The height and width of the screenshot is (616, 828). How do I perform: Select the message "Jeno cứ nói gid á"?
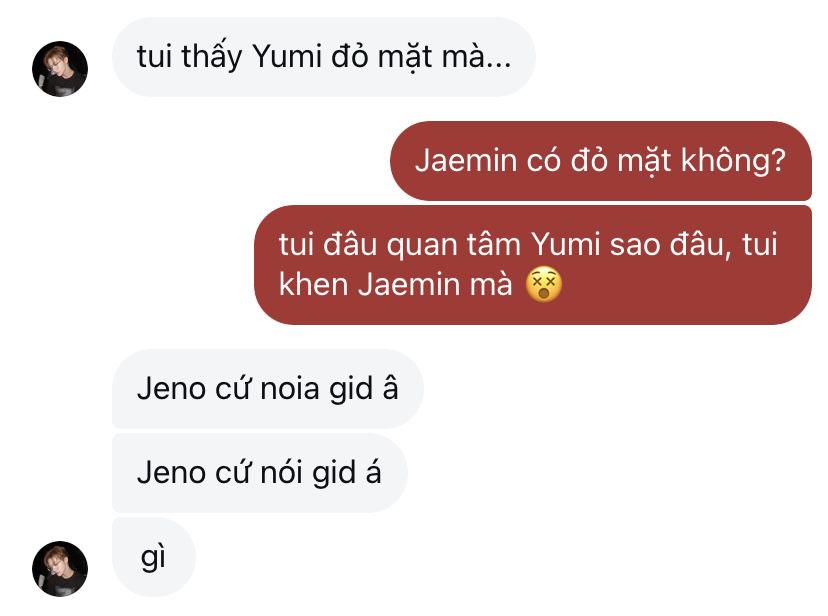click(259, 472)
